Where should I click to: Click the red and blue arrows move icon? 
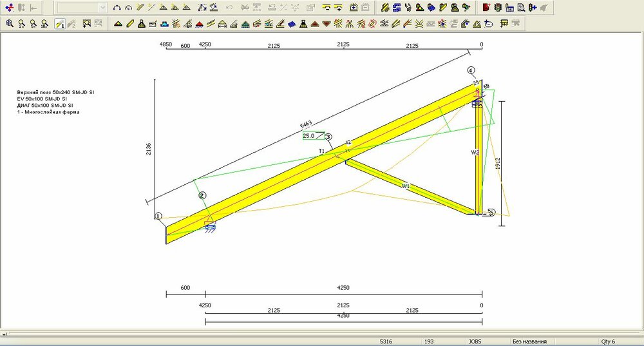[10, 7]
